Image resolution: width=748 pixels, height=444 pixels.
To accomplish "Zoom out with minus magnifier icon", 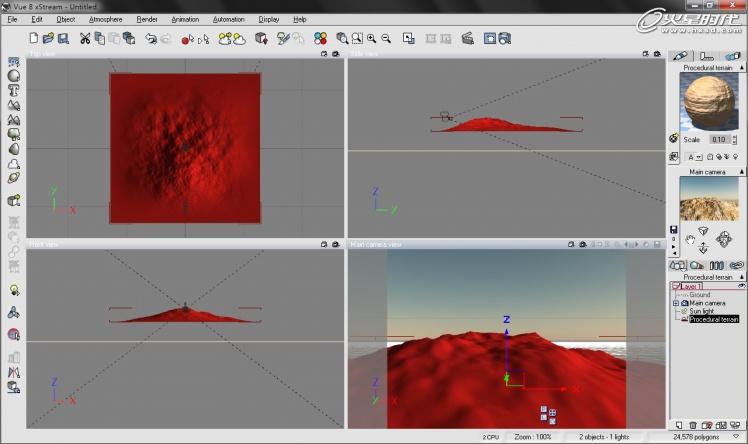I will point(386,38).
